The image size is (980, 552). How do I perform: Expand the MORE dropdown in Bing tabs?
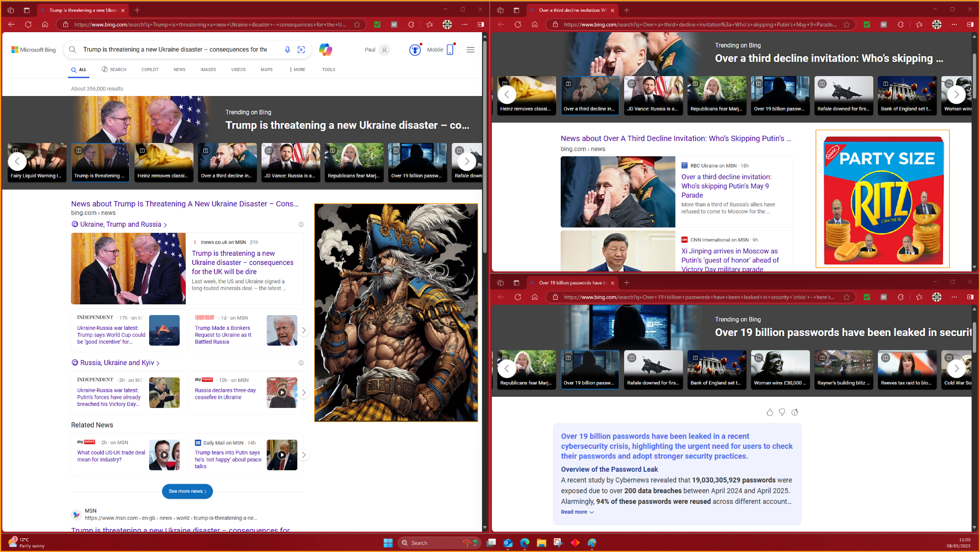coord(297,69)
